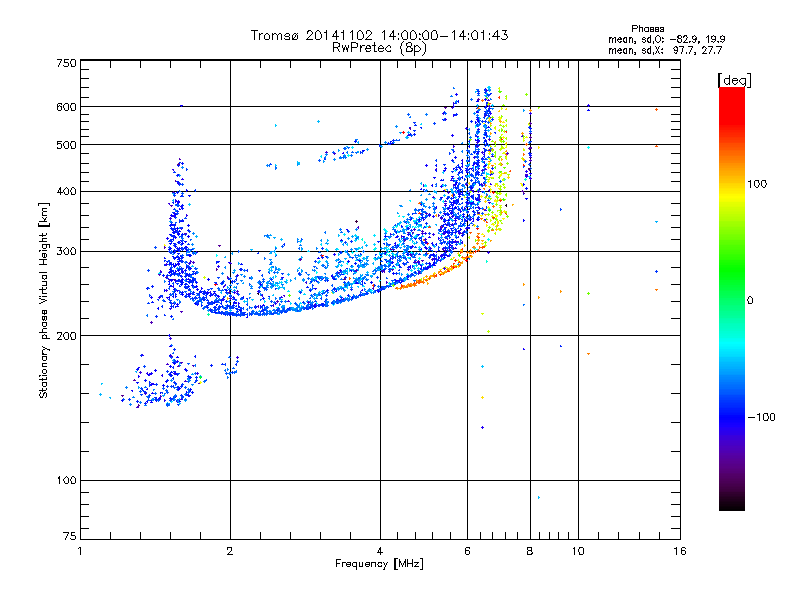
Task: Click the '1' frequency tick label
Action: 80,551
